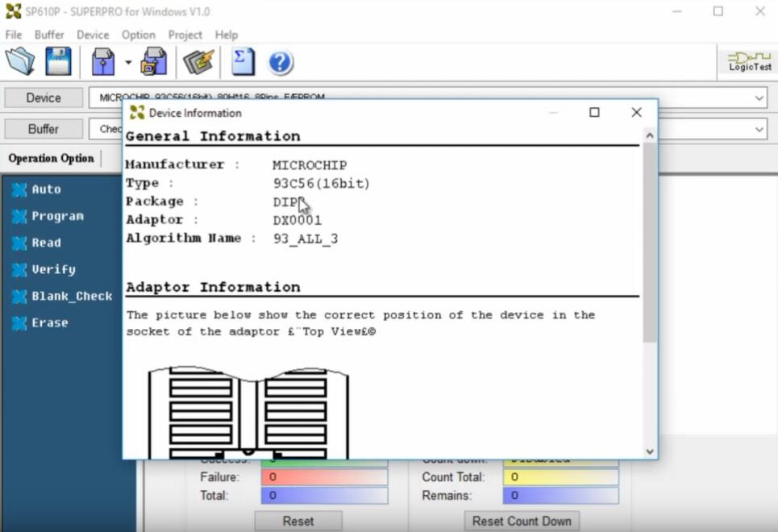Image resolution: width=778 pixels, height=532 pixels.
Task: Maximize the SUPERPRO main window
Action: click(718, 11)
